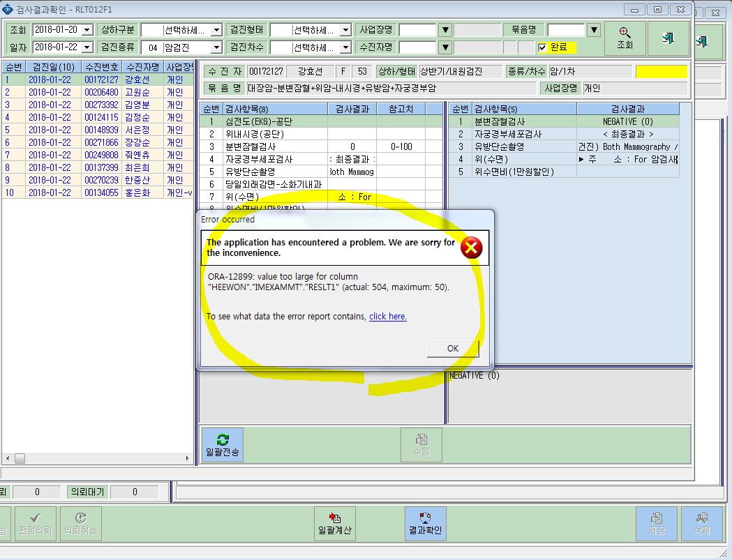Click OK in the error dialog
Image resolution: width=732 pixels, height=560 pixels.
pyautogui.click(x=453, y=349)
